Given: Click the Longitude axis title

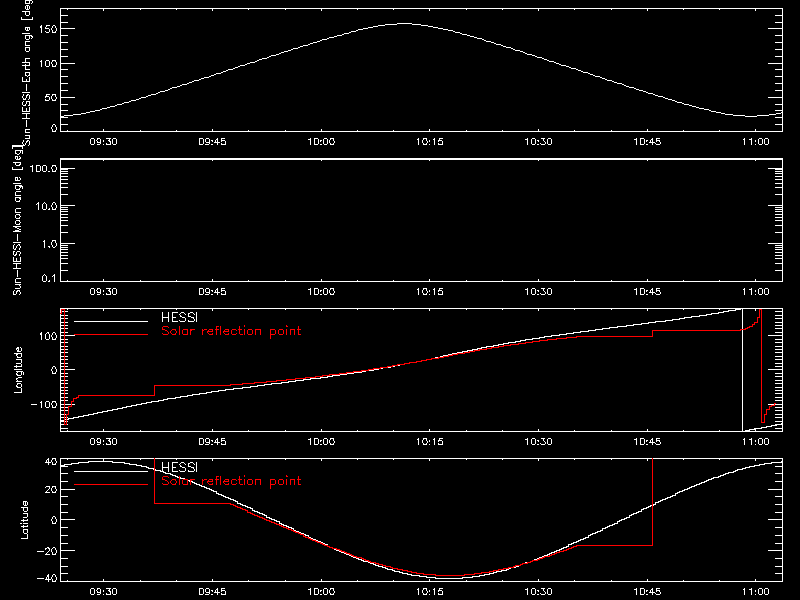Looking at the screenshot, I should click(18, 370).
